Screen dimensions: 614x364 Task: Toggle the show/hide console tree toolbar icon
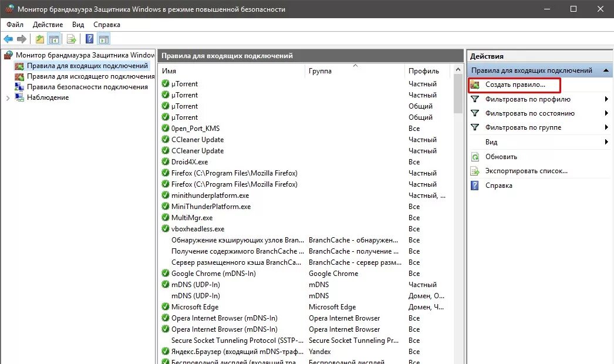(x=53, y=39)
